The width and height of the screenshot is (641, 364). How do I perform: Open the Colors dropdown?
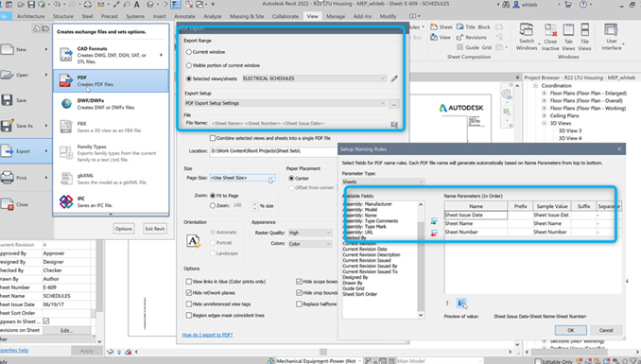point(310,244)
